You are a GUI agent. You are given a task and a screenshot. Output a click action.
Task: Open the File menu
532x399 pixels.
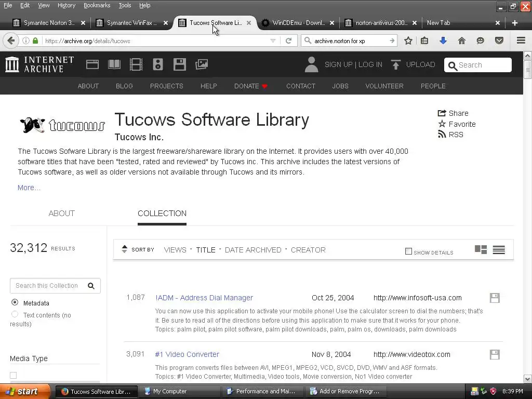click(8, 5)
